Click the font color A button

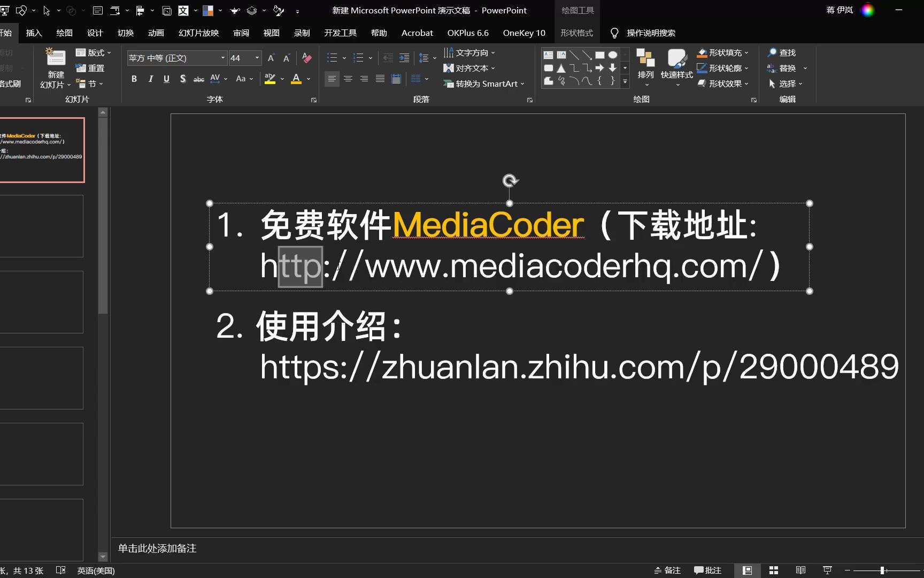coord(296,79)
